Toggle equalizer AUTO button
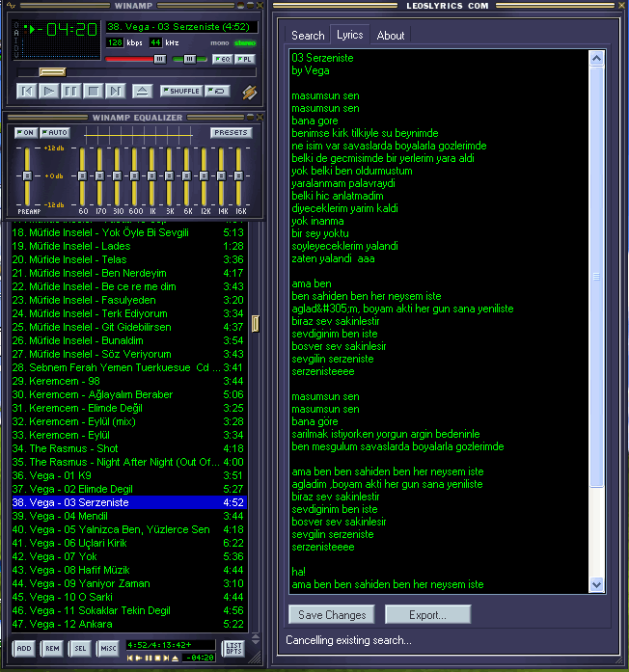This screenshot has height=672, width=629. coord(55,133)
